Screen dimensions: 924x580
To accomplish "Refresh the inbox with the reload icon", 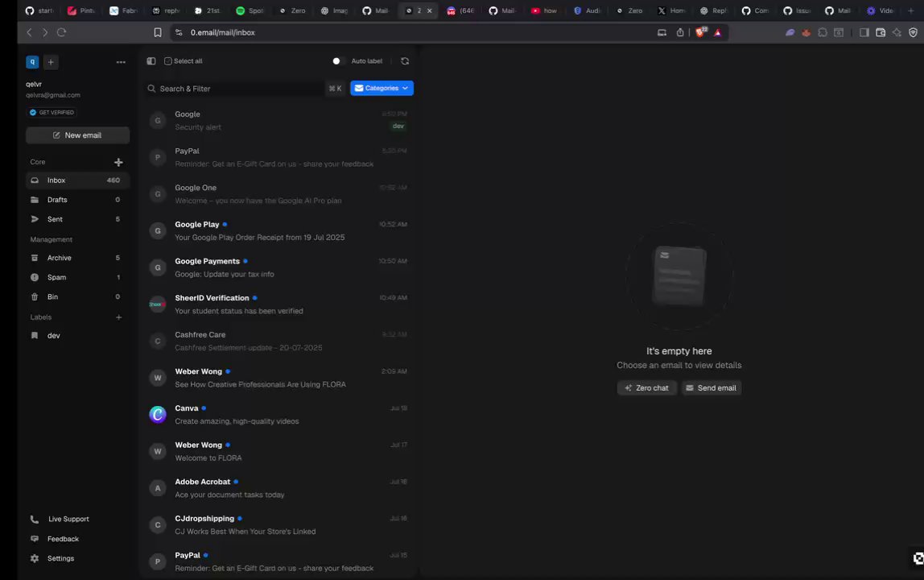I will [405, 60].
